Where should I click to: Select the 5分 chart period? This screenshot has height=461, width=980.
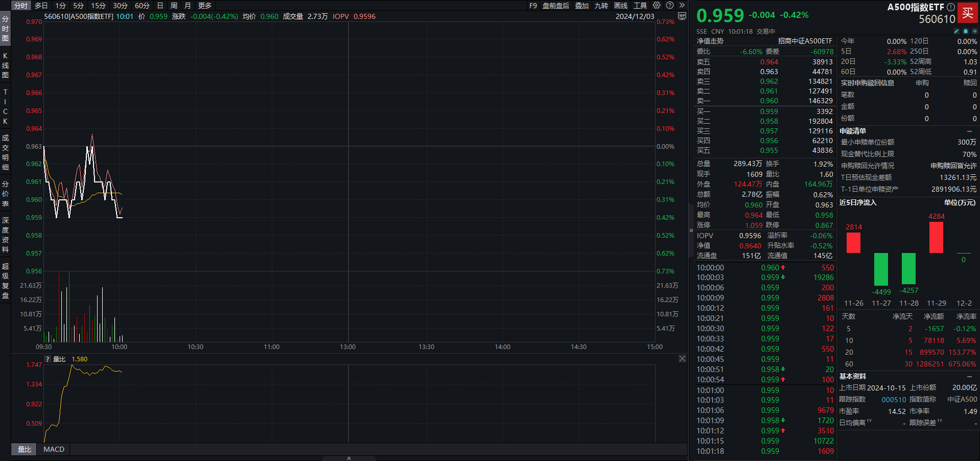coord(78,6)
